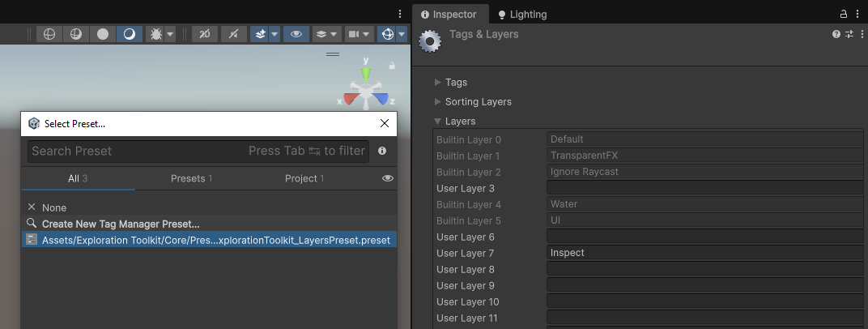The height and width of the screenshot is (329, 868).
Task: Select the Presets filter tab
Action: point(191,178)
